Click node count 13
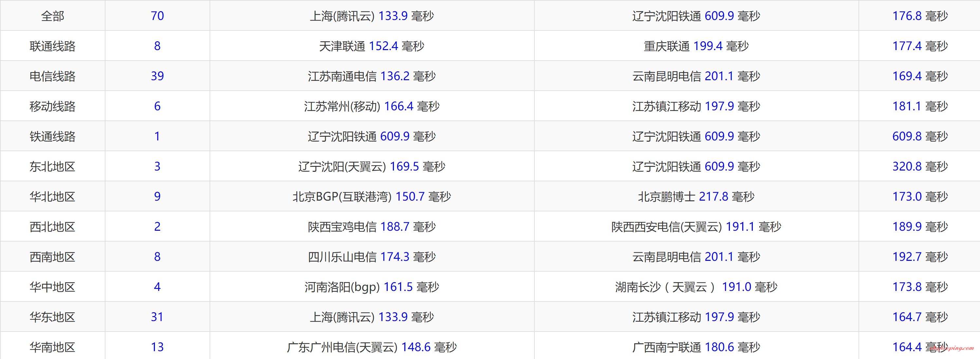 pos(157,347)
